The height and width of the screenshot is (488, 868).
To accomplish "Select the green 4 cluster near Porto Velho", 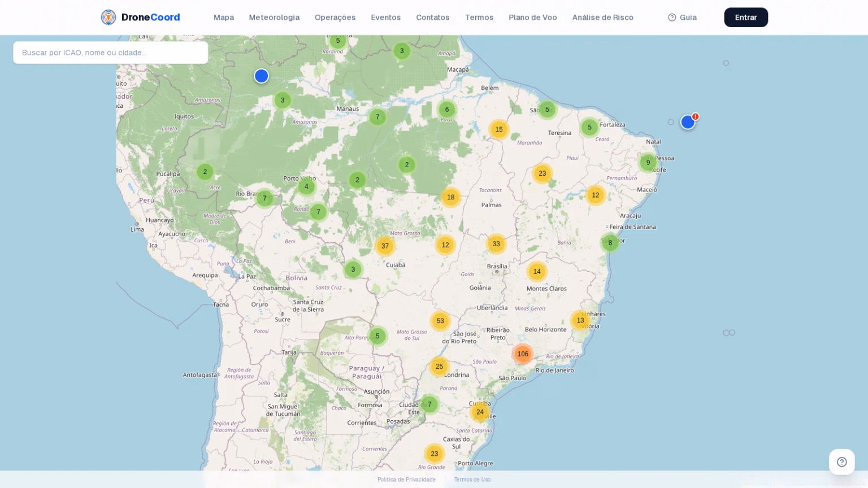I will pos(306,186).
